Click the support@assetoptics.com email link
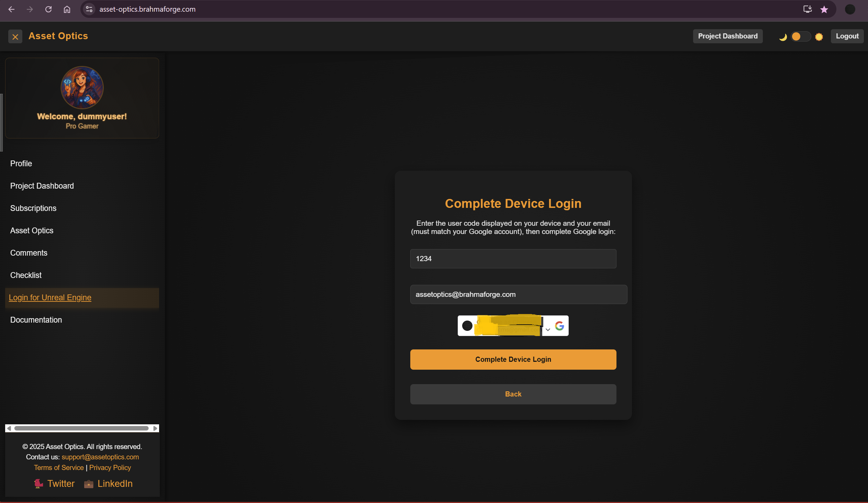The height and width of the screenshot is (503, 868). [100, 457]
